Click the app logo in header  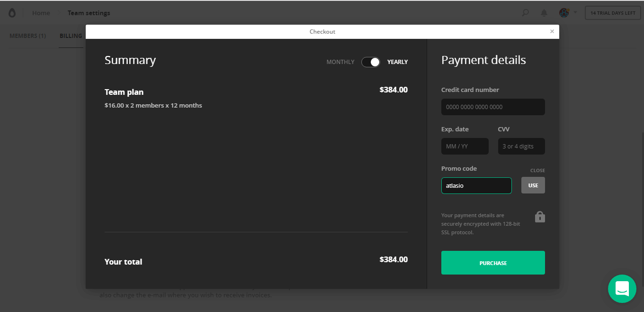pyautogui.click(x=12, y=13)
